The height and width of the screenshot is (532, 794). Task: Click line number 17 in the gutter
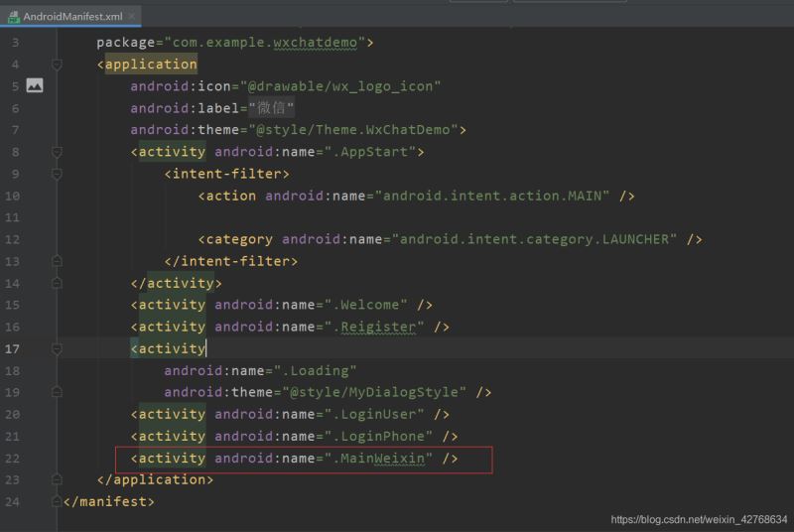(12, 348)
